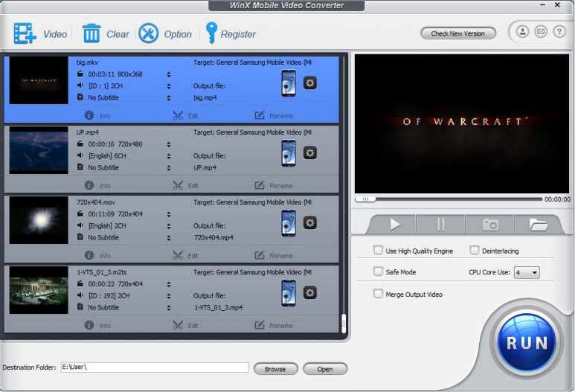Click Edit scissors for big.mkv
This screenshot has width=575, height=392.
coord(185,115)
